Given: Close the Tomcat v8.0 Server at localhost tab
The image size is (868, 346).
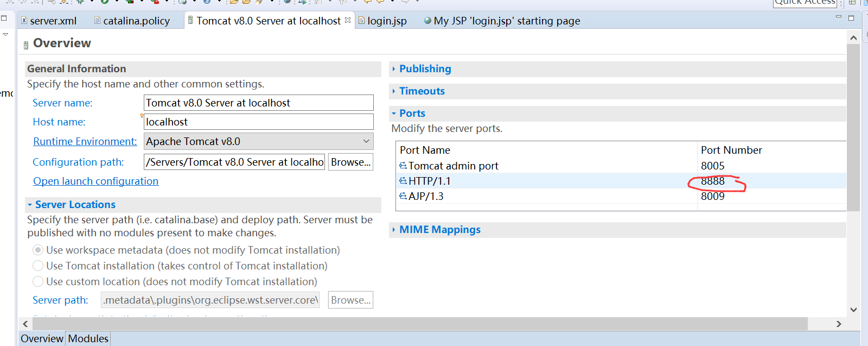Looking at the screenshot, I should [x=348, y=20].
